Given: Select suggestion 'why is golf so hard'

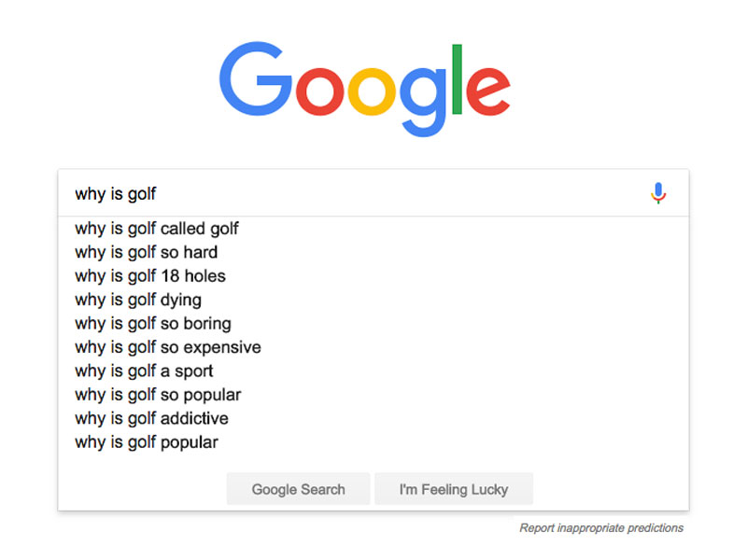Looking at the screenshot, I should 146,252.
